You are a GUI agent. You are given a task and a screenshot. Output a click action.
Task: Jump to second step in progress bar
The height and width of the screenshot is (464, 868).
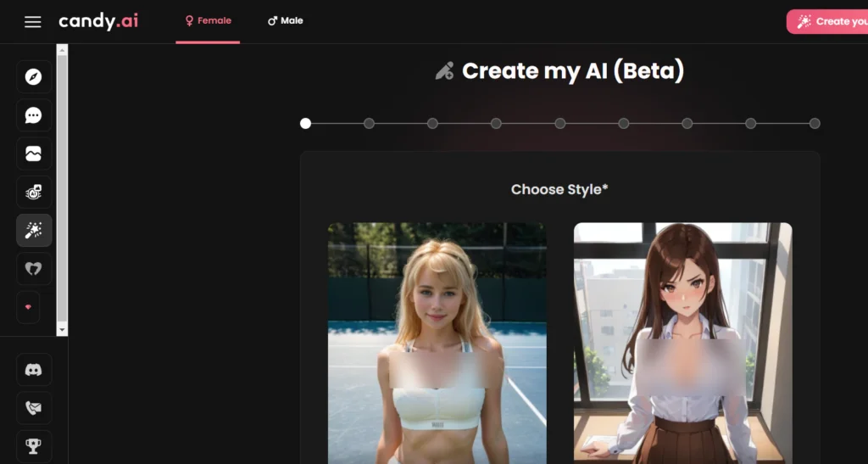[370, 124]
